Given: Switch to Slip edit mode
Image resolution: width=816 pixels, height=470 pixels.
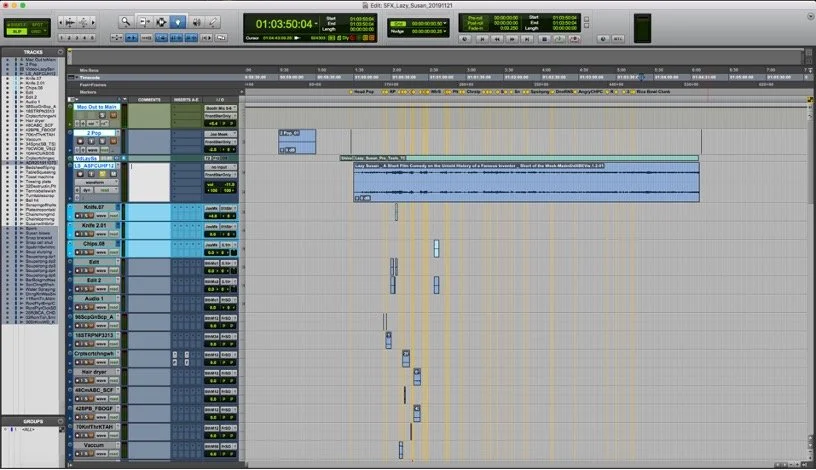Looking at the screenshot, I should click(x=17, y=31).
